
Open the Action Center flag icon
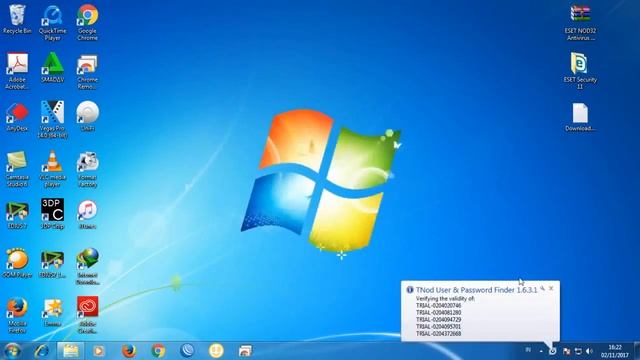click(566, 351)
